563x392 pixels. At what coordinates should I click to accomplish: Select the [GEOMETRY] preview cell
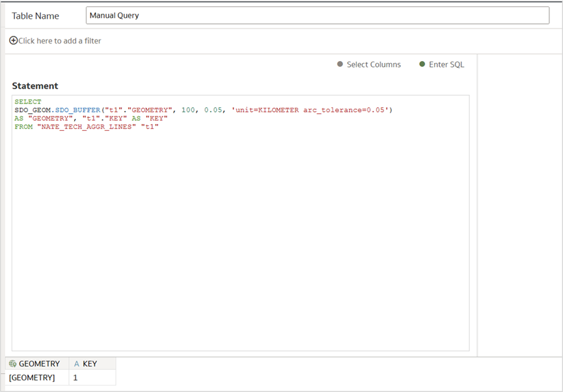click(33, 378)
